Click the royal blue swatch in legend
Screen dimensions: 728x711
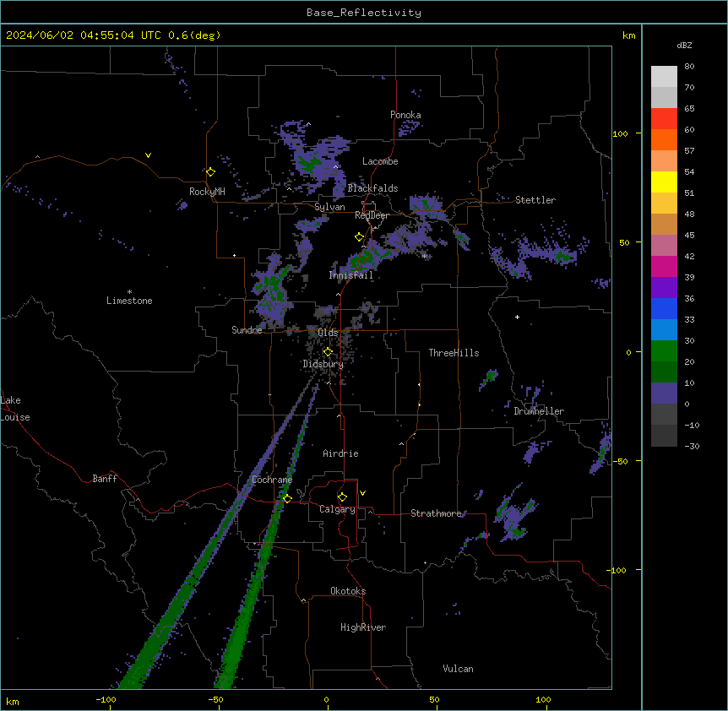[664, 308]
